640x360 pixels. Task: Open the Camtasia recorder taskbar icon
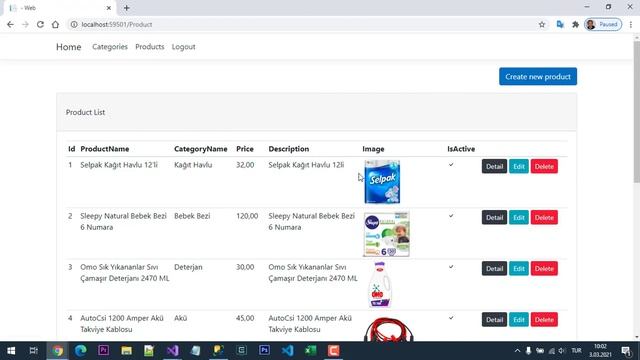pos(333,351)
